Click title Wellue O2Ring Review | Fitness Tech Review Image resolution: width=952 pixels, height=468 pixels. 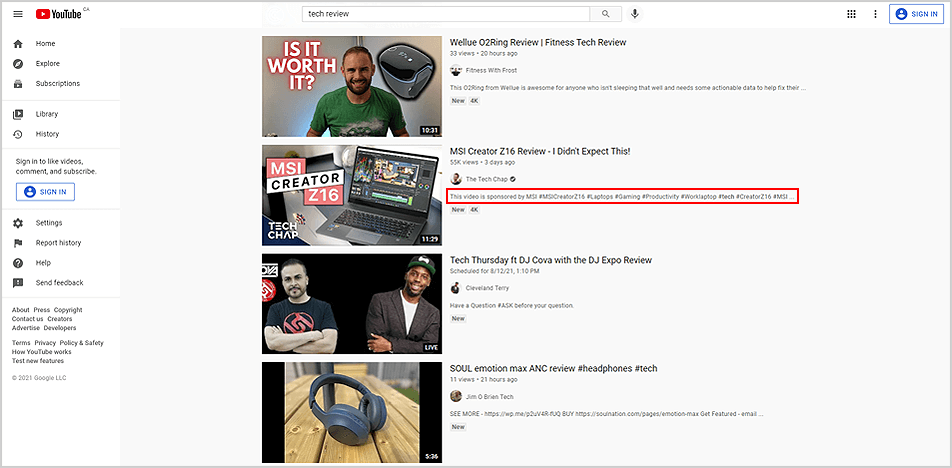538,42
